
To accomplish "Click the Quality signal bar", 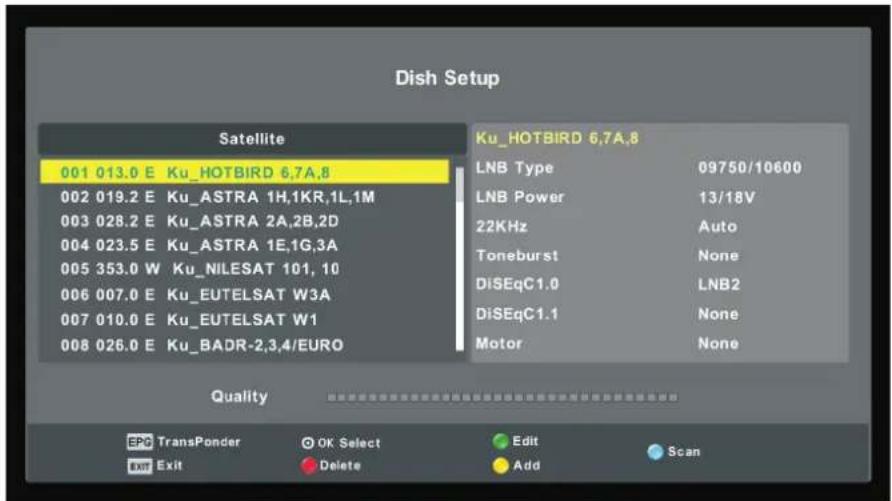I will (x=502, y=398).
